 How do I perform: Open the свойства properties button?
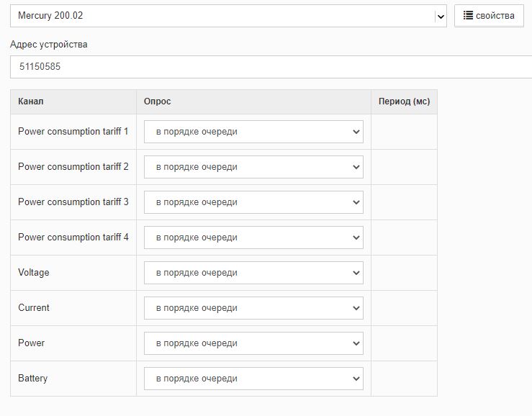point(489,16)
